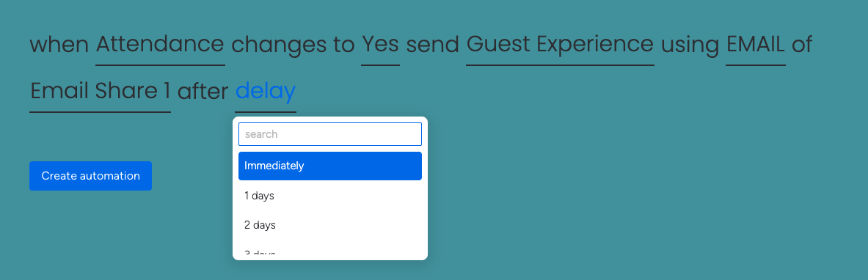
Task: Click the word after before delay
Action: [203, 91]
